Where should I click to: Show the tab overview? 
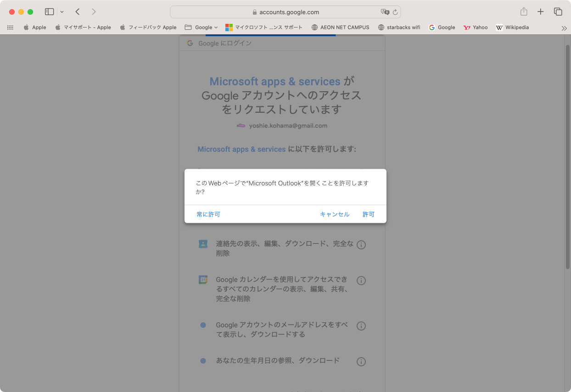(x=558, y=12)
